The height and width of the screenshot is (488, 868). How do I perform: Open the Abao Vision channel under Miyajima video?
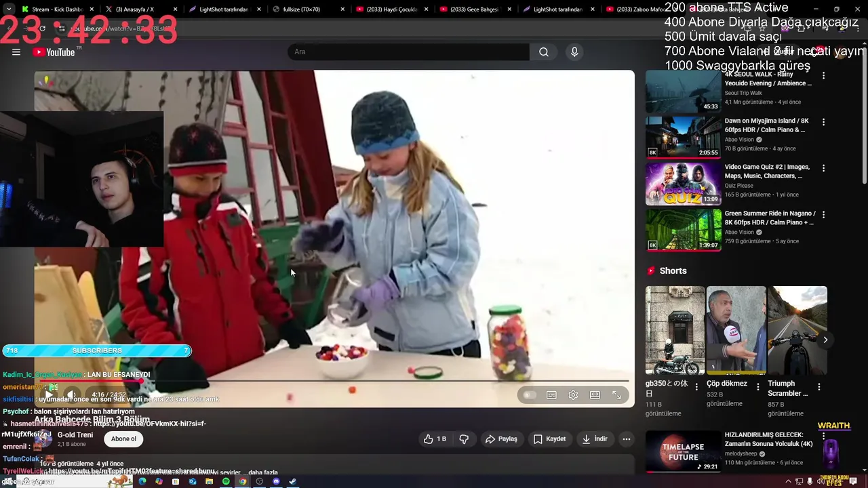click(x=739, y=140)
